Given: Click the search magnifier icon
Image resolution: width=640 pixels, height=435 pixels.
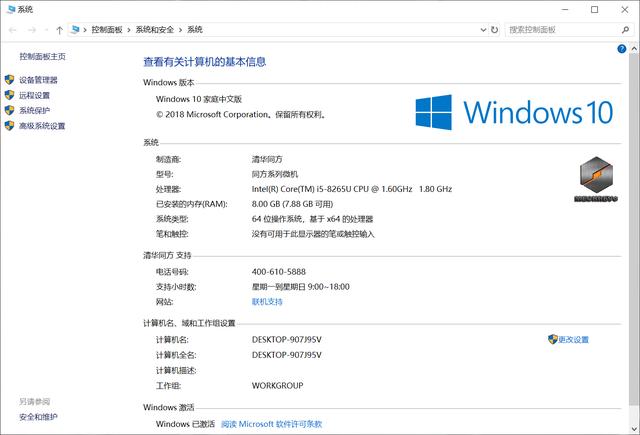Looking at the screenshot, I should tap(625, 30).
